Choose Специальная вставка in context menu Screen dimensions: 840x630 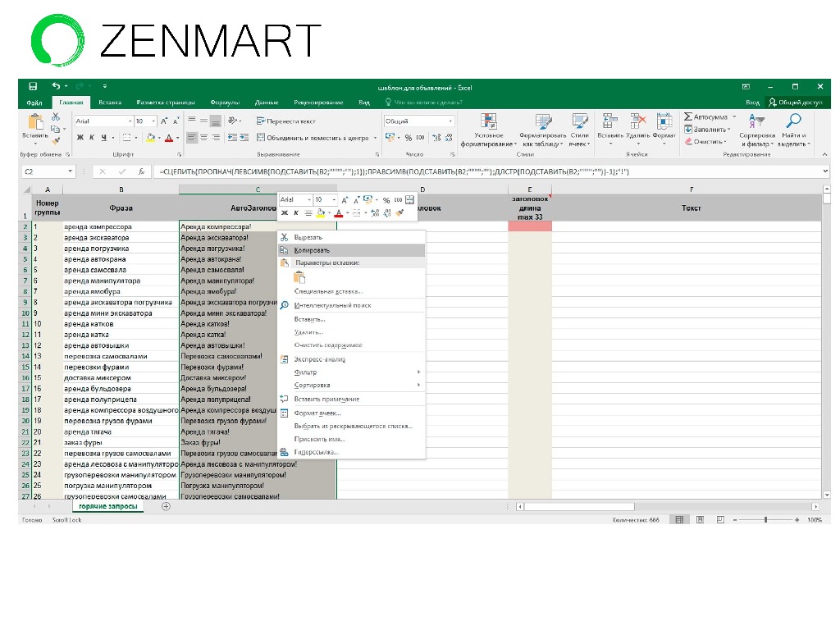click(x=351, y=291)
